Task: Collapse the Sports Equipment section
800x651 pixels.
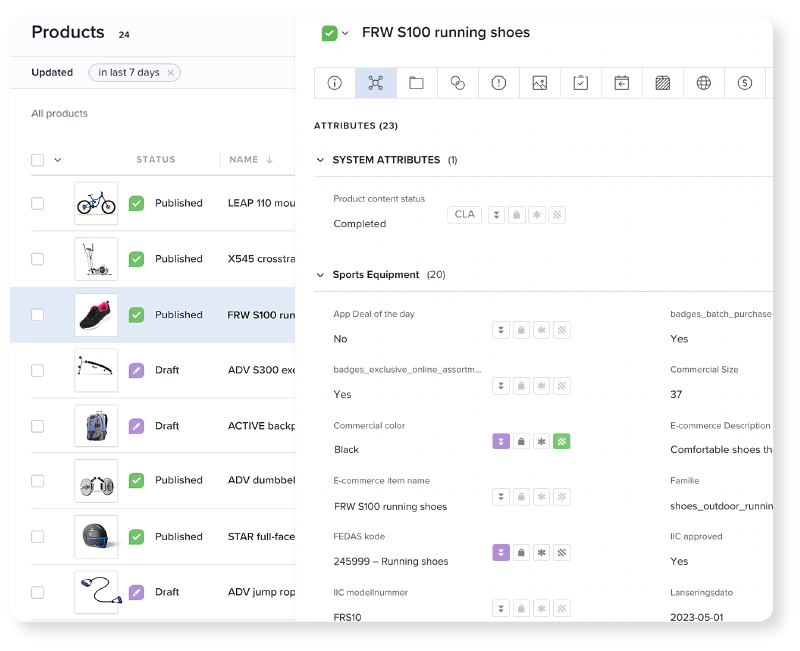Action: point(320,275)
